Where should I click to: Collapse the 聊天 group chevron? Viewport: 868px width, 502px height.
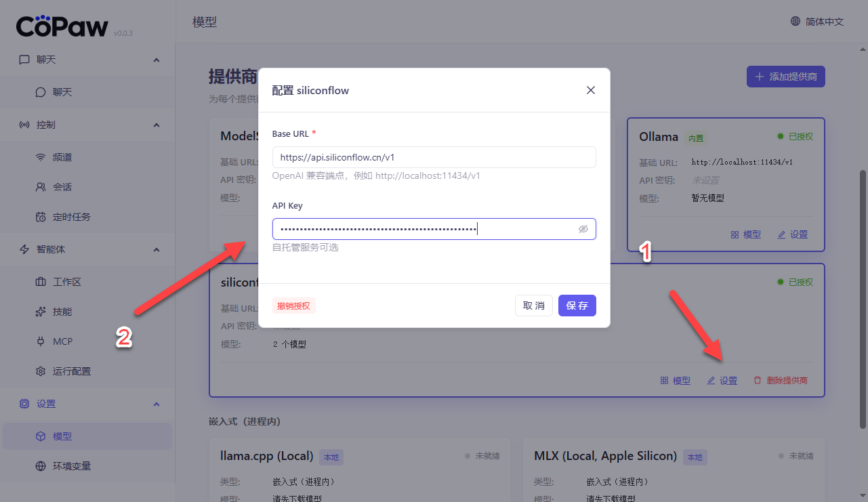pos(157,60)
